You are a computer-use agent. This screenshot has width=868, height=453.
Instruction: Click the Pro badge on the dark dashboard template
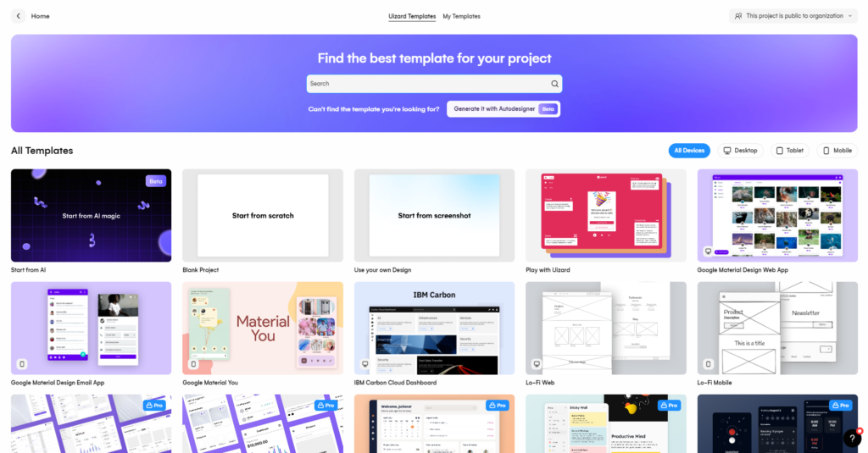840,406
